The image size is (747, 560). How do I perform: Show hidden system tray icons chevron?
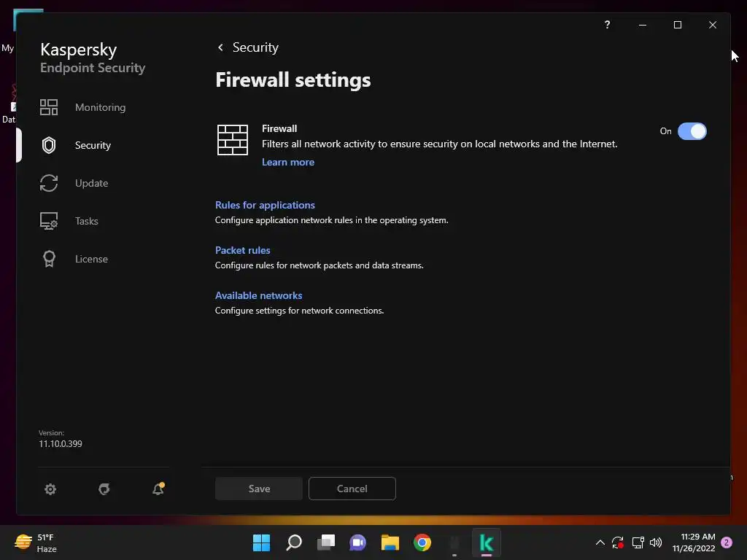(600, 542)
